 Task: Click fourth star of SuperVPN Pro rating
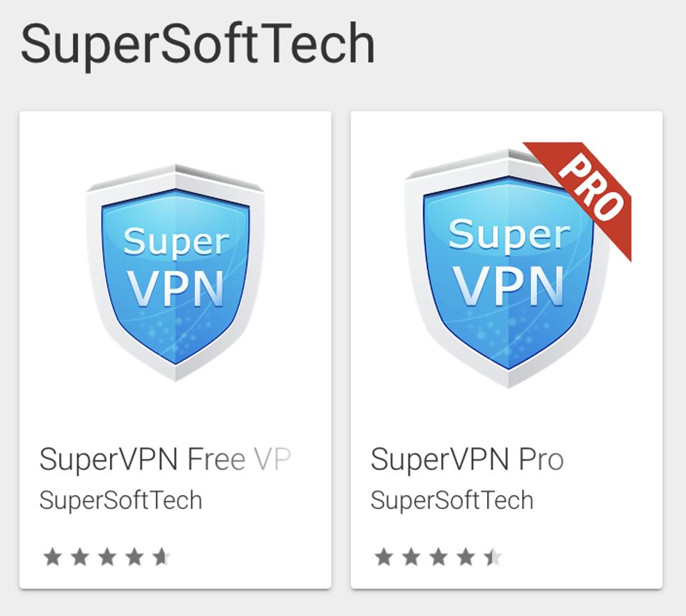pyautogui.click(x=466, y=557)
